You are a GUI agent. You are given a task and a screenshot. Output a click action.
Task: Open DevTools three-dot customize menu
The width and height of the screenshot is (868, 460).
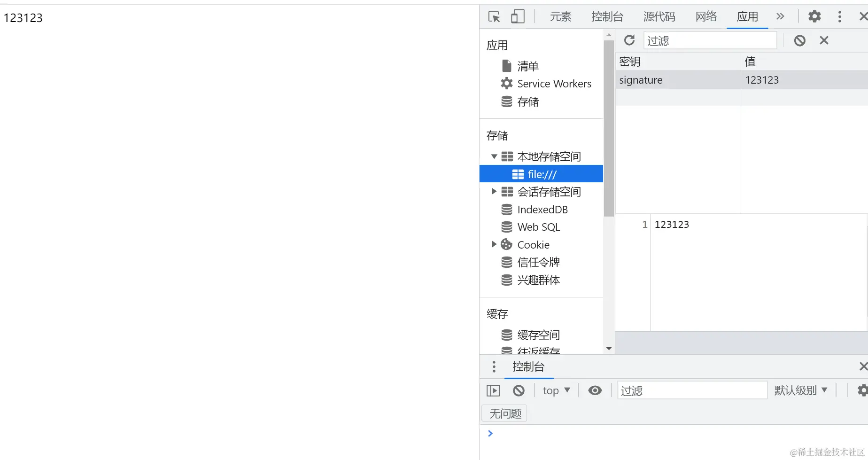840,16
